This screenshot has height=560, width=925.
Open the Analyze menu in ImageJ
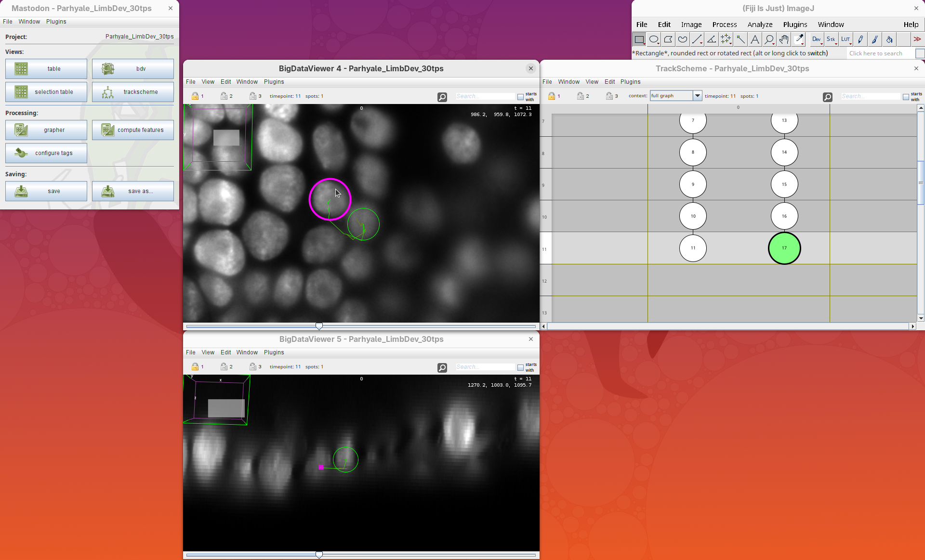[x=760, y=25]
